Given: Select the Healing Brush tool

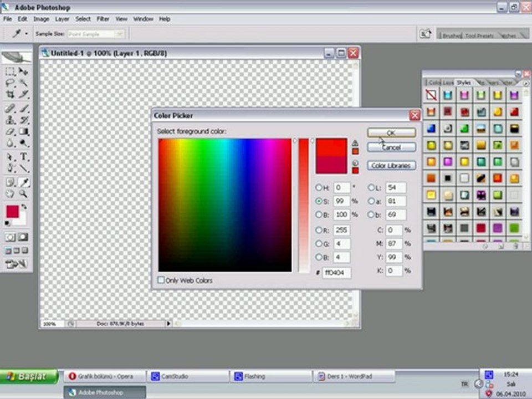Looking at the screenshot, I should (10, 109).
